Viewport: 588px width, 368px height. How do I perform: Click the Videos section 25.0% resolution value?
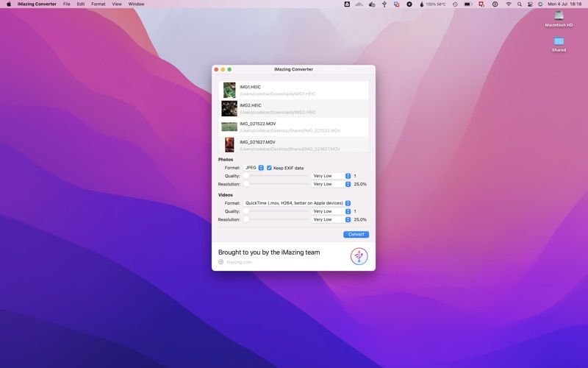coord(360,219)
